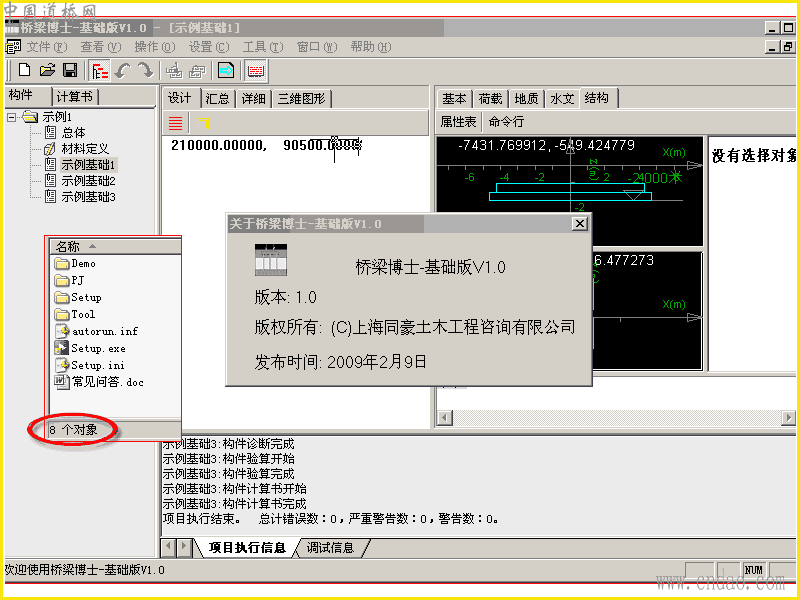Toggle the red grid toolbar icon

pyautogui.click(x=255, y=70)
